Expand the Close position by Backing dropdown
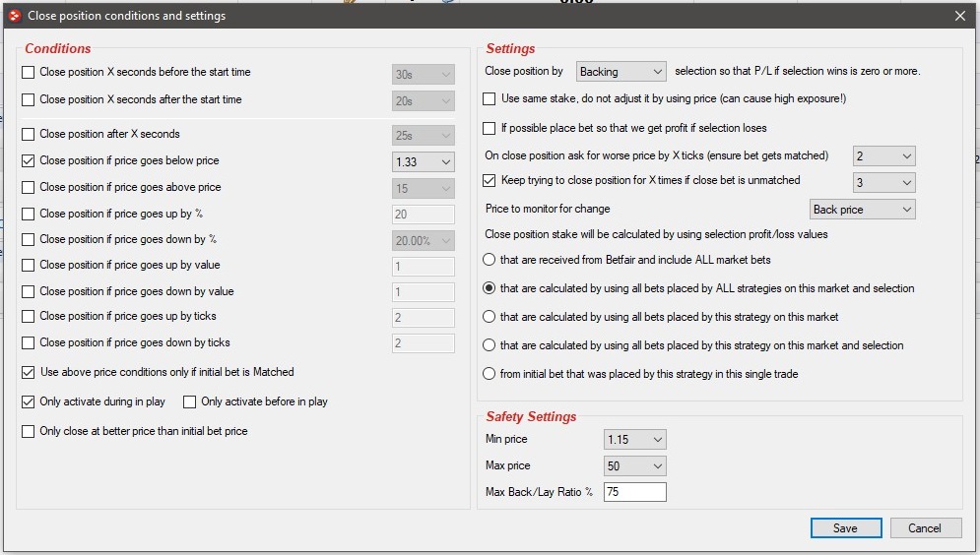The height and width of the screenshot is (555, 980). [x=621, y=72]
